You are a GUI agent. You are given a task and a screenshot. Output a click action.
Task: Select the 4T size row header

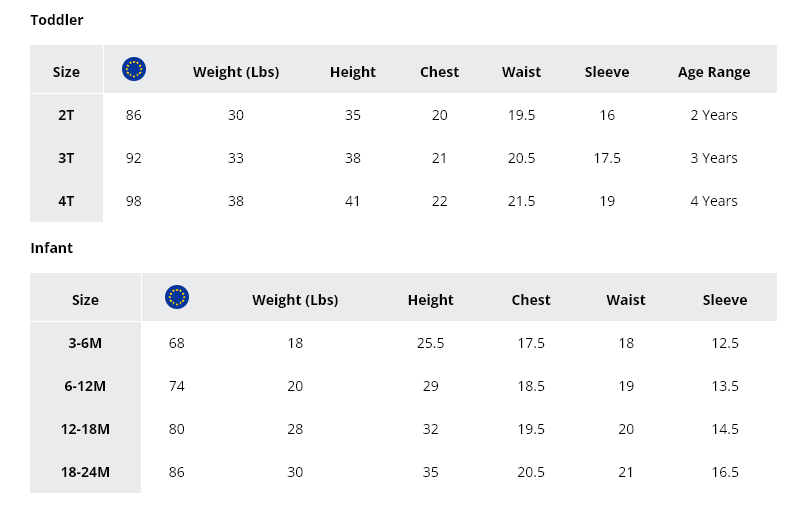(x=66, y=201)
